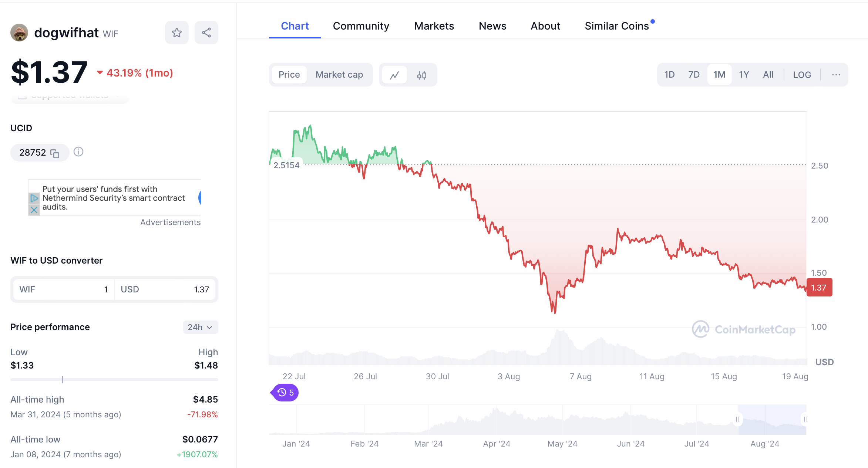Open the News tab
Viewport: 868px width, 468px height.
492,26
